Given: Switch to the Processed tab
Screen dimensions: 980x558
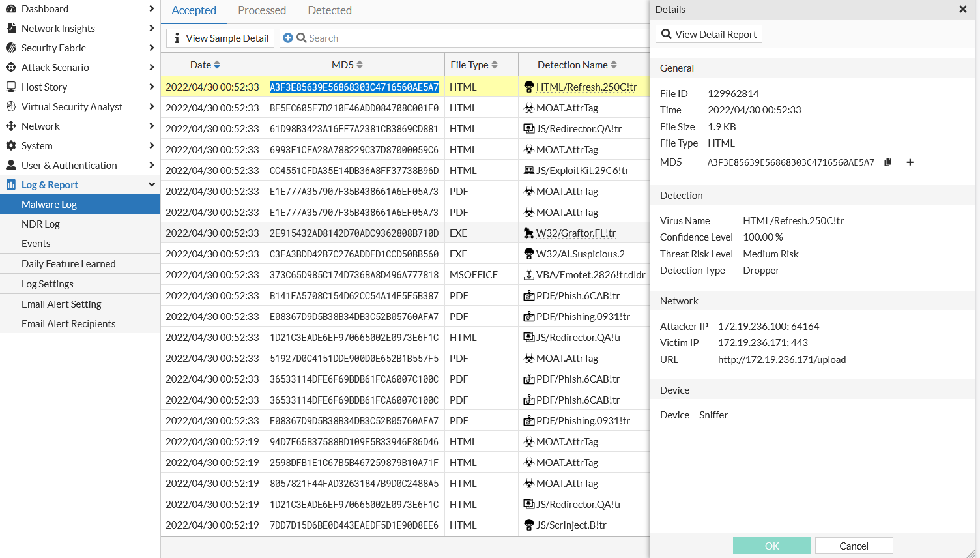Looking at the screenshot, I should (262, 10).
